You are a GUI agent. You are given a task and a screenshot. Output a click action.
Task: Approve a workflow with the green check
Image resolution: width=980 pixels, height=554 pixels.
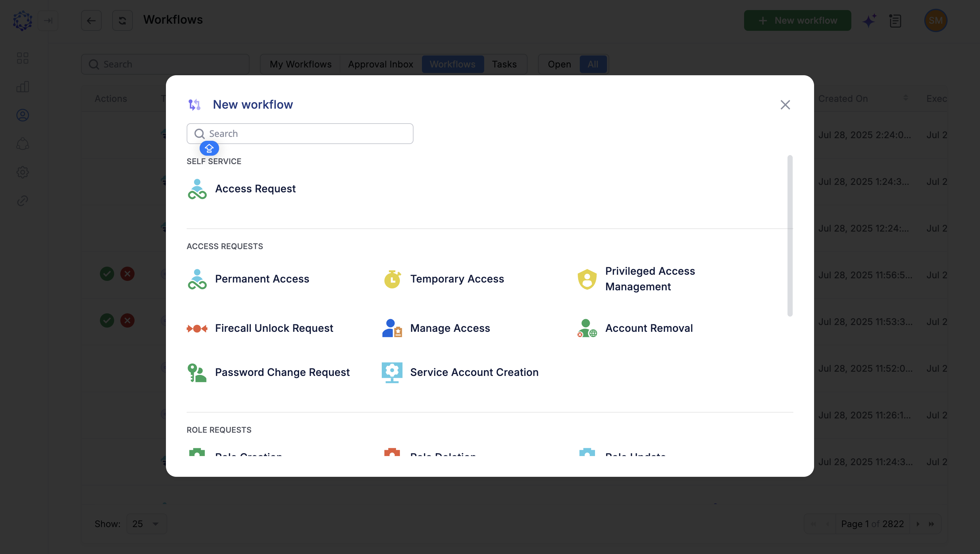click(107, 273)
